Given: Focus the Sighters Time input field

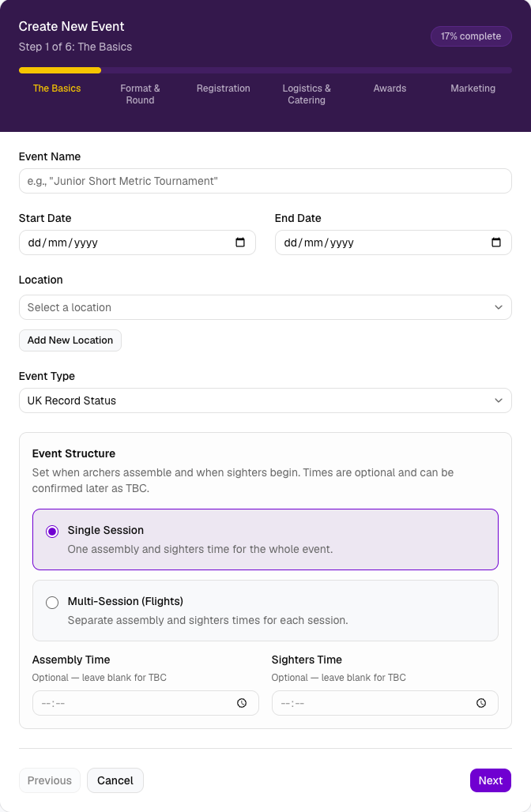Looking at the screenshot, I should tap(385, 703).
